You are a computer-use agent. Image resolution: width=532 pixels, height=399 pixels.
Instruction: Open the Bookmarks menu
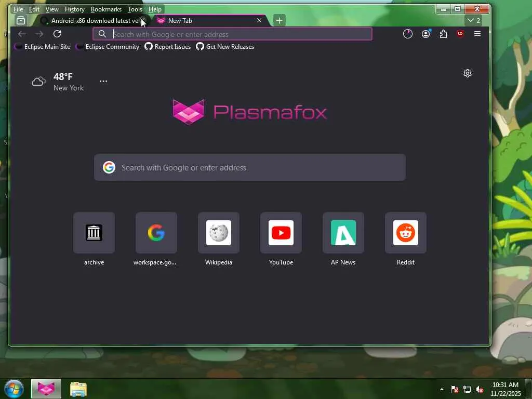coord(106,9)
